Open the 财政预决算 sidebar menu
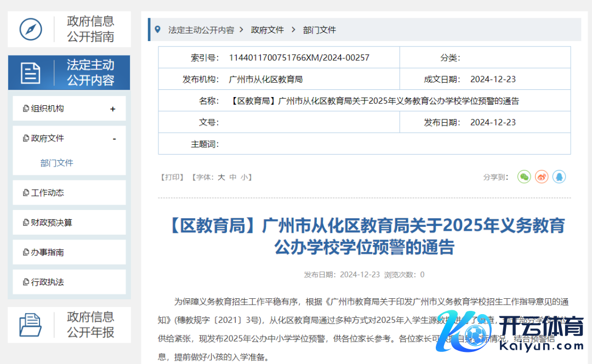Image resolution: width=592 pixels, height=364 pixels. point(51,223)
